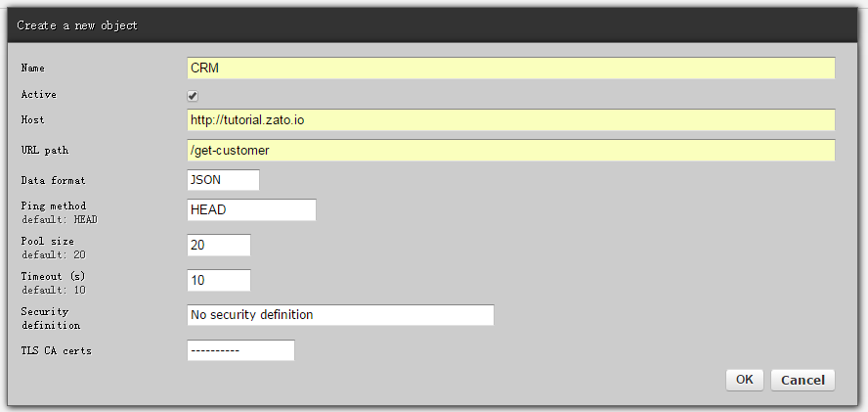
Task: Click the Ping method label
Action: pyautogui.click(x=54, y=206)
